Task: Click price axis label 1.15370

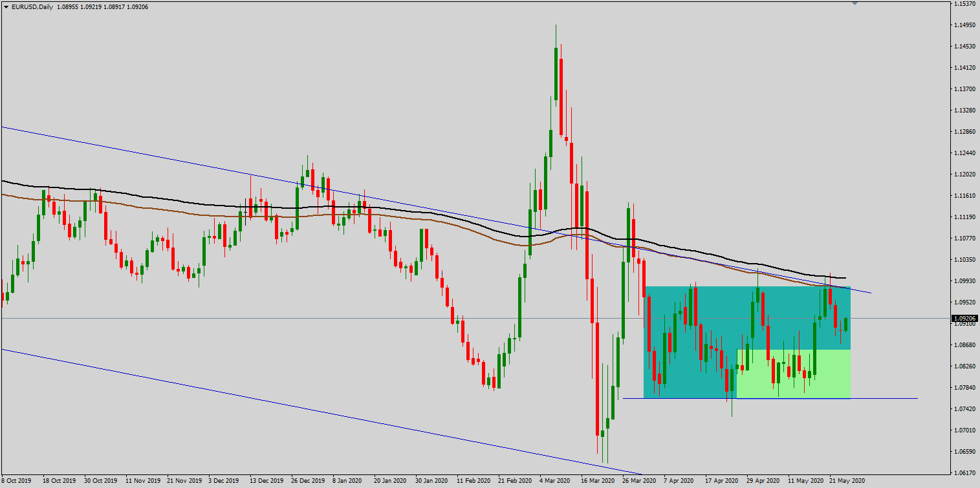Action: click(964, 4)
